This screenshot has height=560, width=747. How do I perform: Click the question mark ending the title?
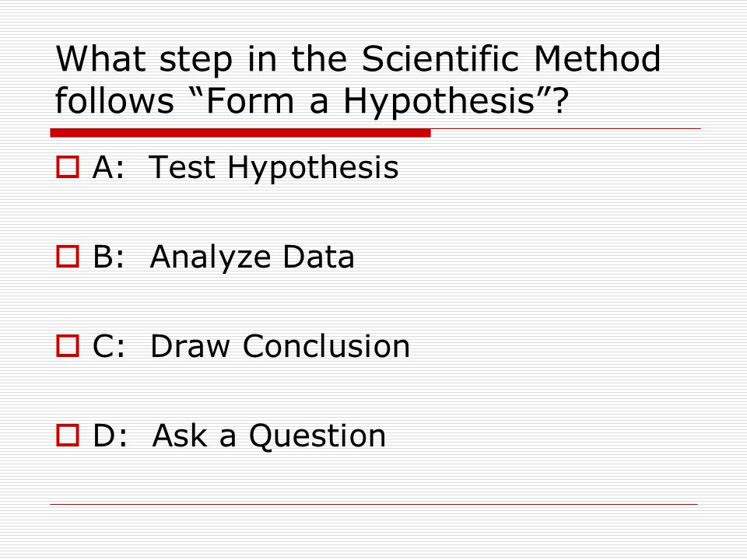[561, 100]
